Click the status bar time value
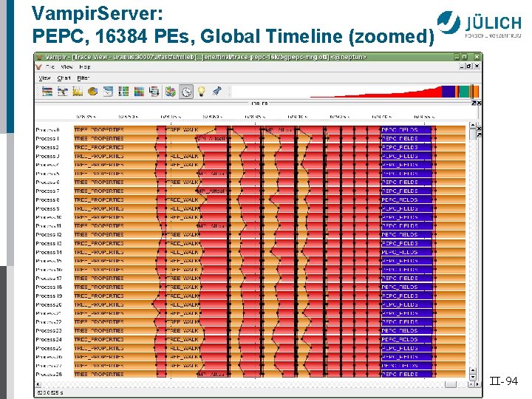The width and height of the screenshot is (532, 399). coord(50,393)
